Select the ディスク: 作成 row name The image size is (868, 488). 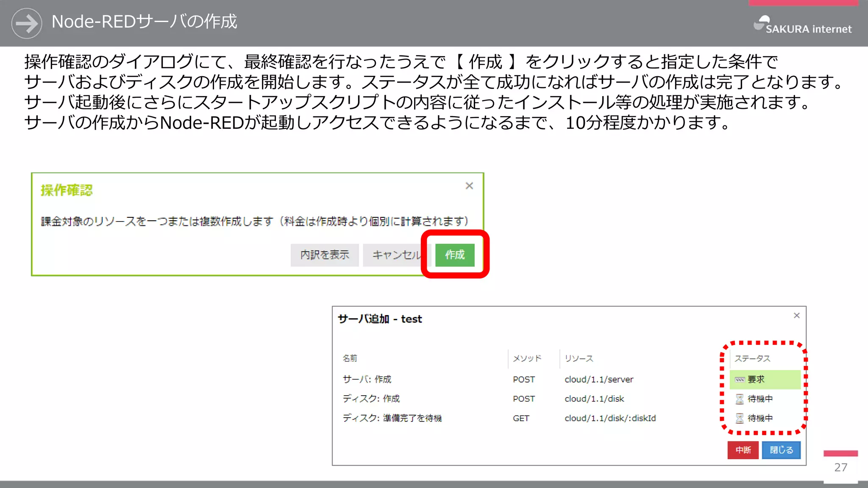coord(371,399)
